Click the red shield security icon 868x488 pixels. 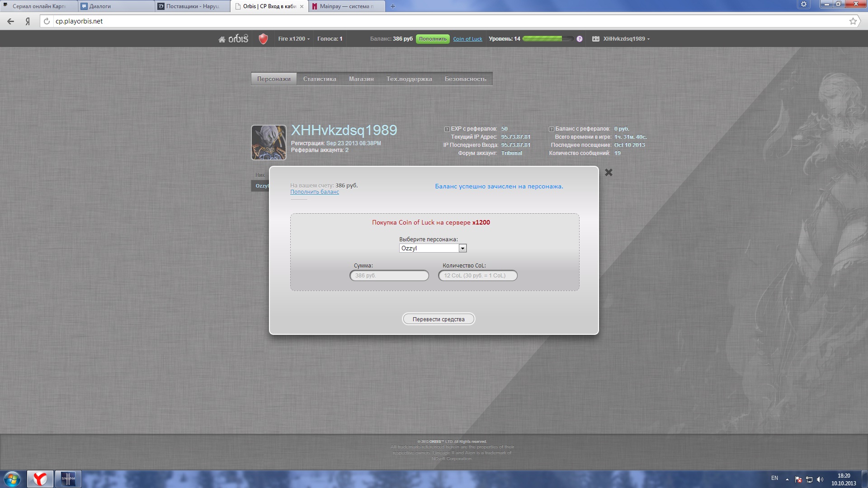pos(263,39)
